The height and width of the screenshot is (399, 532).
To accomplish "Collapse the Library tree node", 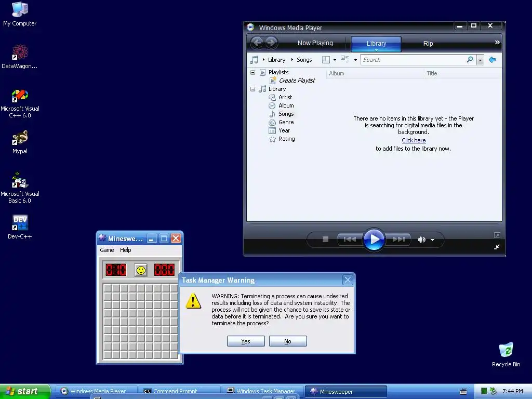I will pos(252,89).
